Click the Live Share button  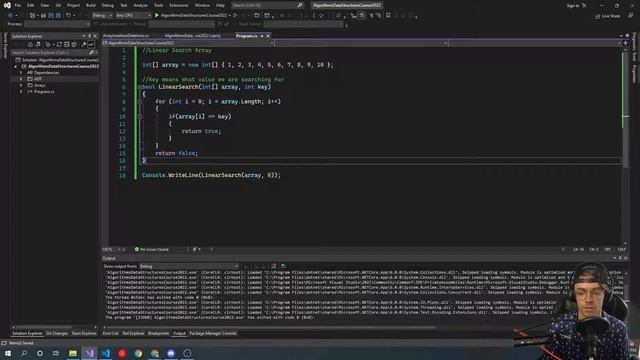(607, 16)
